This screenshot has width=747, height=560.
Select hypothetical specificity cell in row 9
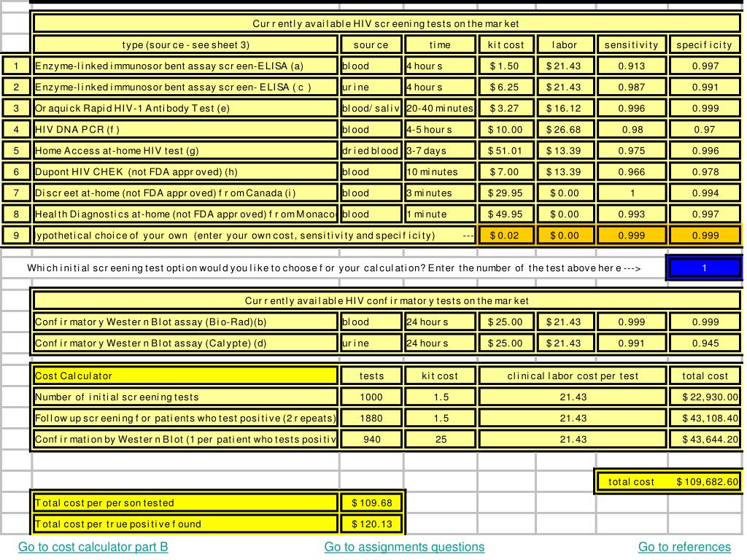(705, 236)
